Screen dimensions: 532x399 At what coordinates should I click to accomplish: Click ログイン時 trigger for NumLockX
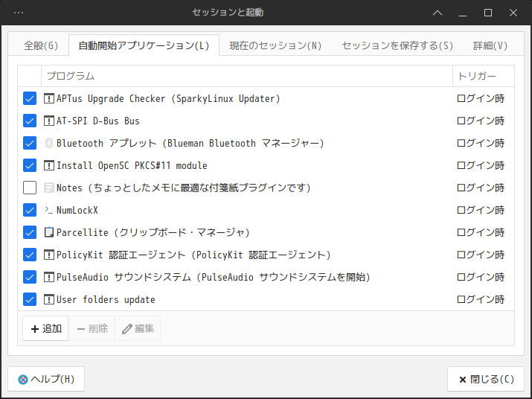pos(481,210)
